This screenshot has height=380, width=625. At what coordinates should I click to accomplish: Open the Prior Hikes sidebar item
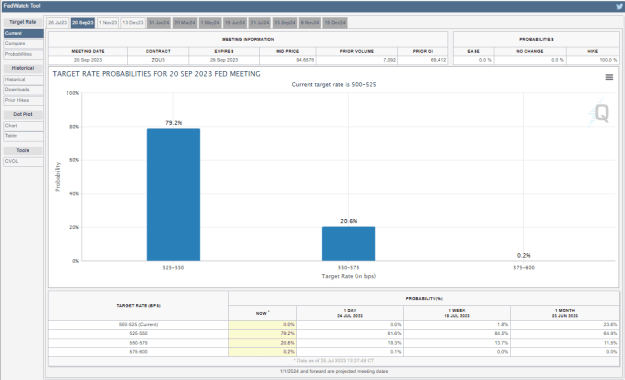[x=24, y=100]
